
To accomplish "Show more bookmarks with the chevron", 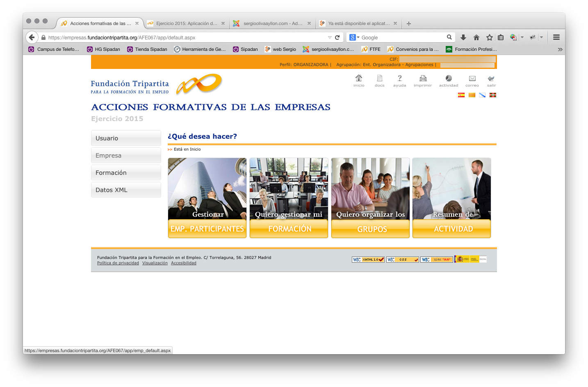I will pyautogui.click(x=560, y=49).
